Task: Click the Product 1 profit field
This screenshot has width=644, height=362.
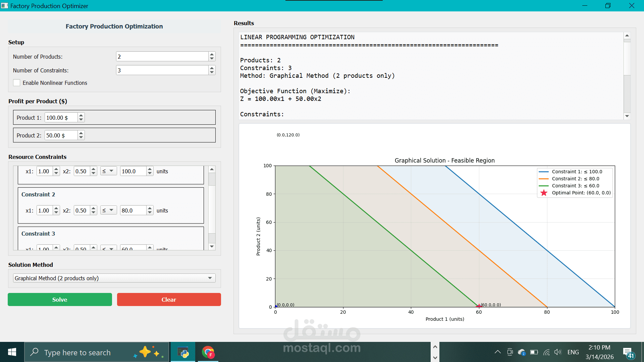Action: tap(61, 118)
